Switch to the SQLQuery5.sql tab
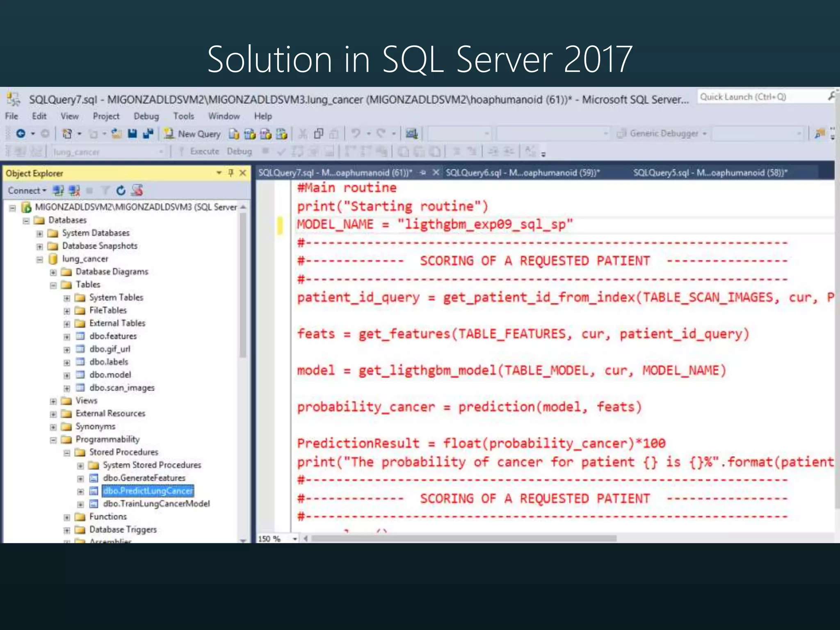840x630 pixels. point(710,173)
